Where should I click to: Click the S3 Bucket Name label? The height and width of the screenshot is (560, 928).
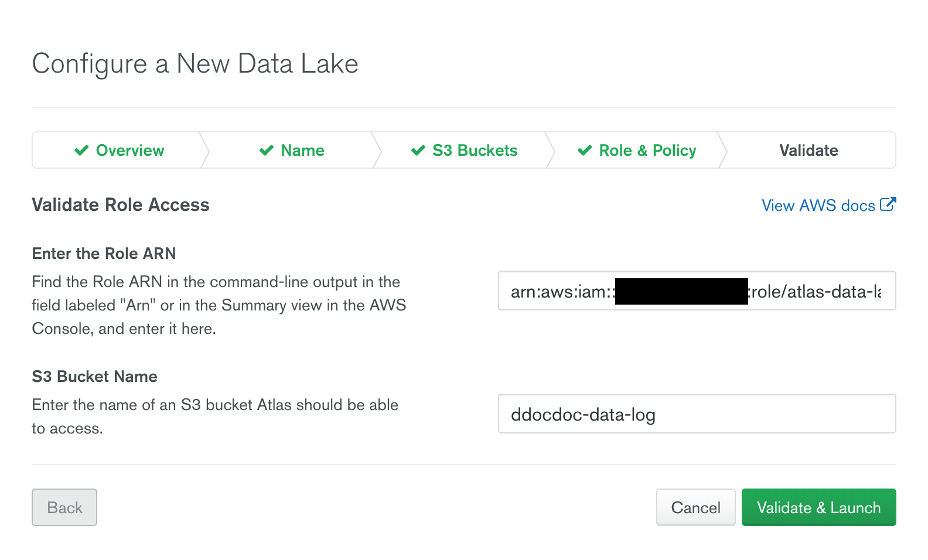point(94,377)
